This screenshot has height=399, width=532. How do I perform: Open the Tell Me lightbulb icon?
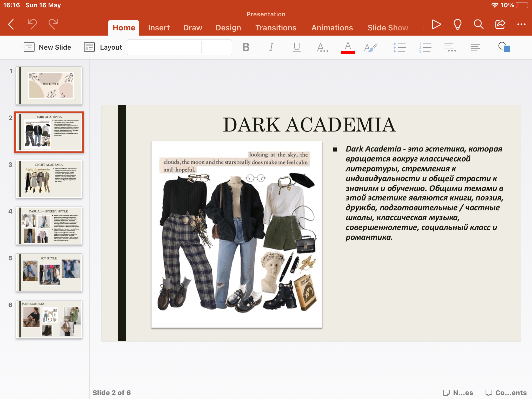[x=457, y=24]
